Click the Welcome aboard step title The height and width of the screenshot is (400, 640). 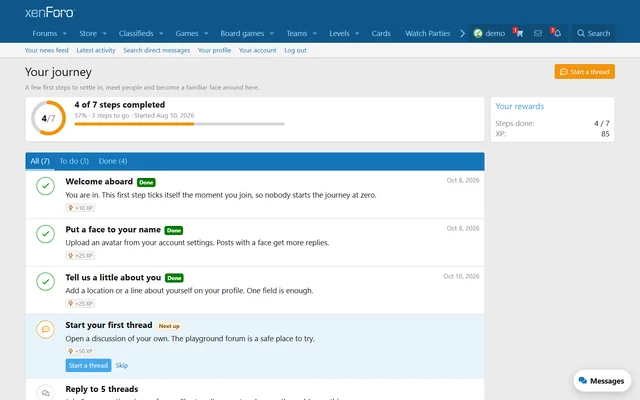[99, 182]
